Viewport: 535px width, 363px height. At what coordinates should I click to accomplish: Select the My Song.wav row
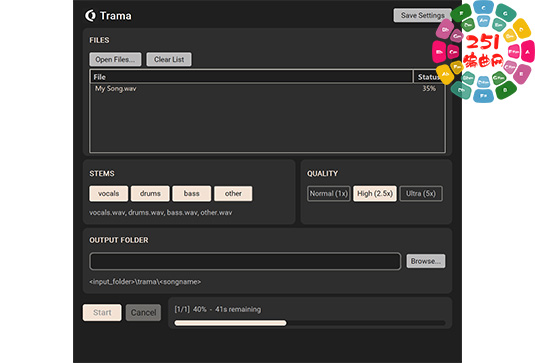coord(268,89)
